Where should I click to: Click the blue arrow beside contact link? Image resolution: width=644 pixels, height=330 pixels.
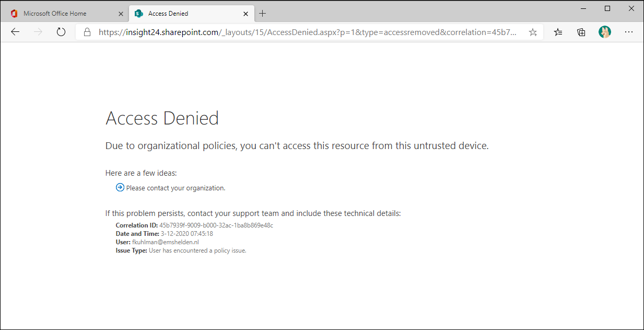tap(120, 188)
